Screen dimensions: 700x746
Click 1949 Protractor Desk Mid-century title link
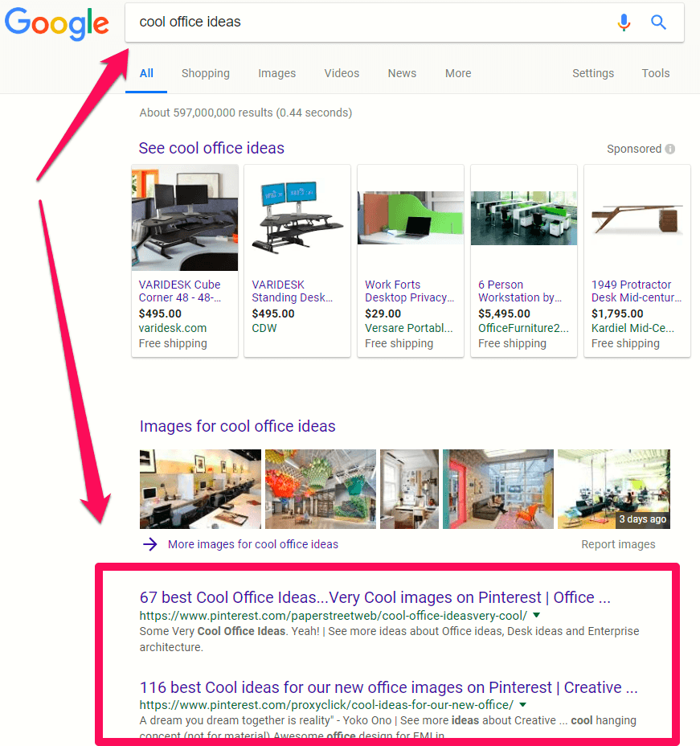(x=637, y=291)
